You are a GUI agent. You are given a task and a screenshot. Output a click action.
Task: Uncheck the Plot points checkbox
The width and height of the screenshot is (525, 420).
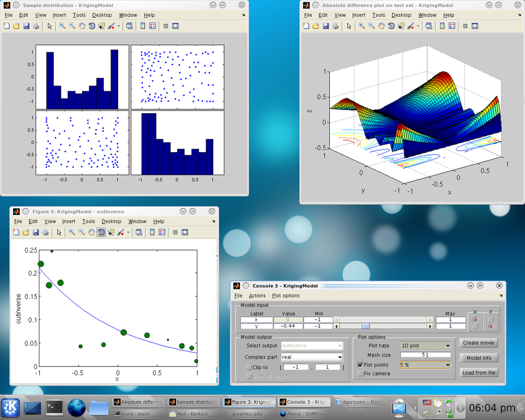click(x=360, y=365)
